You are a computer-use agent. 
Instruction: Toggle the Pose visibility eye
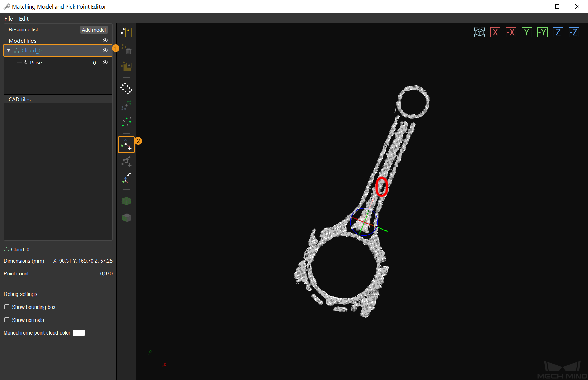click(x=105, y=62)
